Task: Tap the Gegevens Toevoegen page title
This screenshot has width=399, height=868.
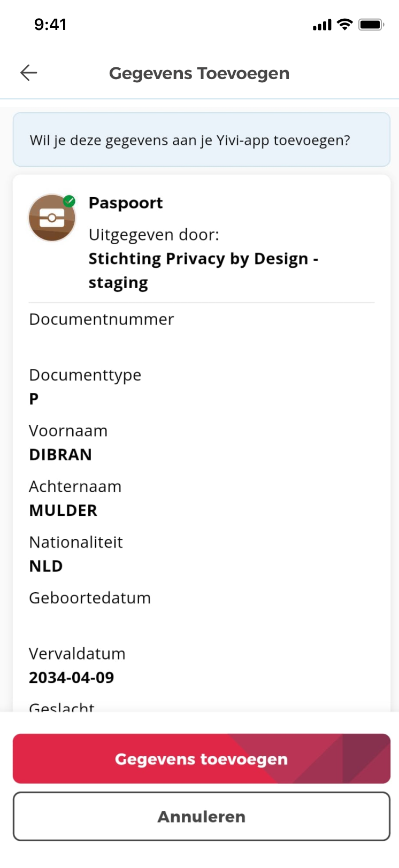Action: tap(199, 73)
